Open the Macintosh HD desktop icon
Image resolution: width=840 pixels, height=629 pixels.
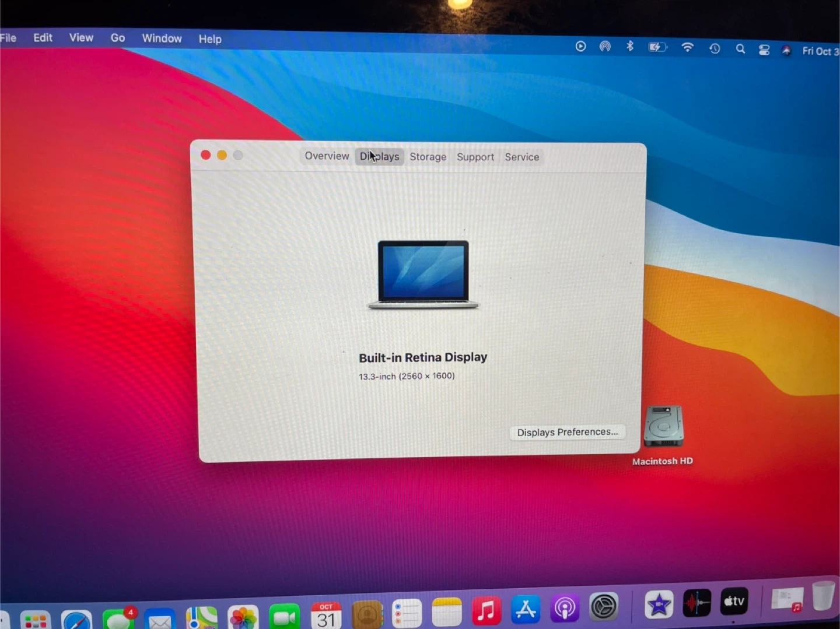pos(663,427)
